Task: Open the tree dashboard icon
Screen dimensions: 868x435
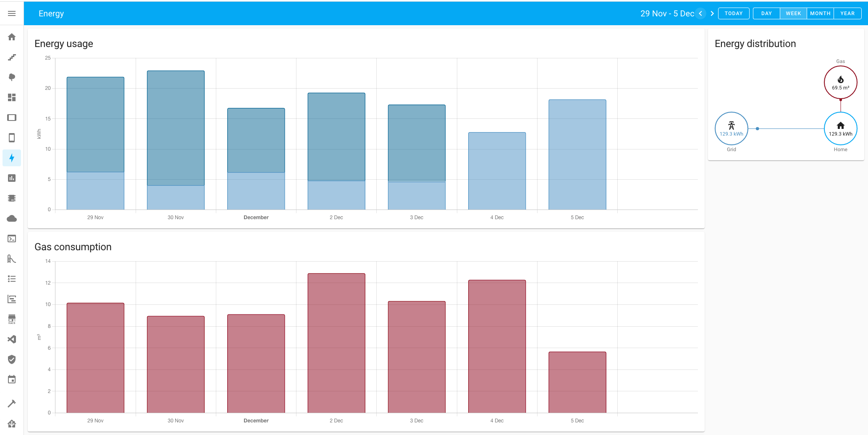Action: (12, 77)
